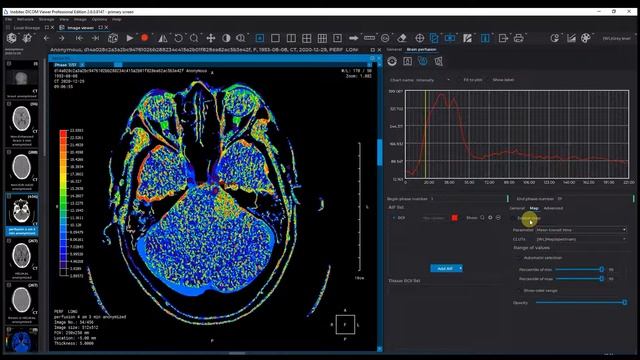Select single viewport layout
Image resolution: width=640 pixels, height=360 pixels.
point(276,38)
